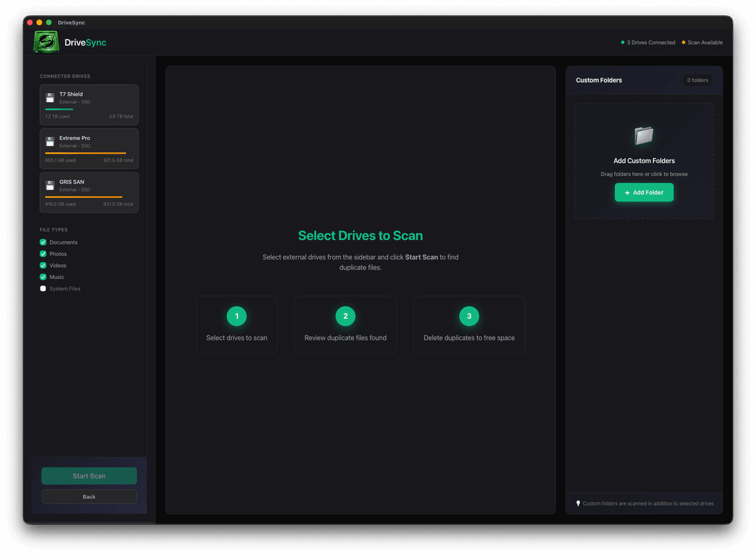Click the lightbulb tip icon
The width and height of the screenshot is (756, 555).
[x=578, y=503]
